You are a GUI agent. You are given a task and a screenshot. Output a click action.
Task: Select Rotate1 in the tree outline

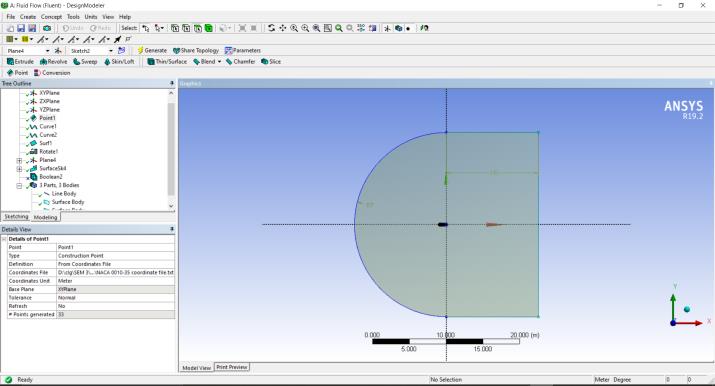pyautogui.click(x=48, y=152)
